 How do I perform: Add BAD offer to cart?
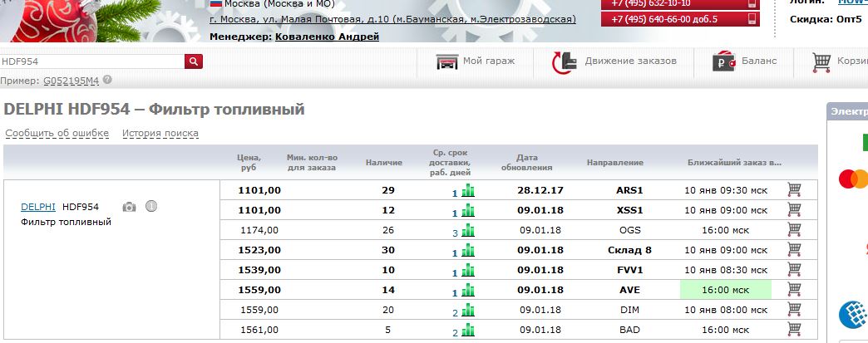click(x=794, y=329)
